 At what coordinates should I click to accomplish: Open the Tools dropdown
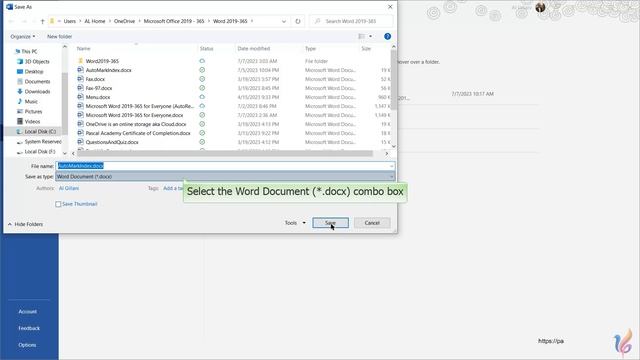click(x=295, y=223)
